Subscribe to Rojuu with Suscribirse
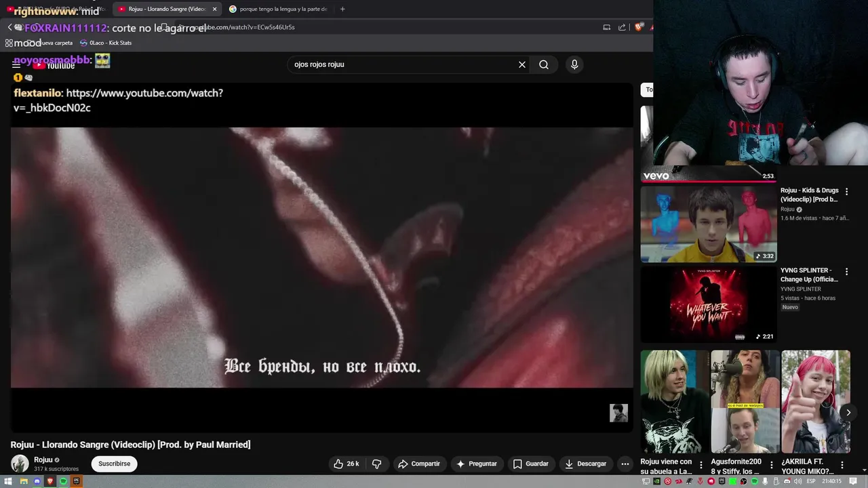 pyautogui.click(x=114, y=464)
